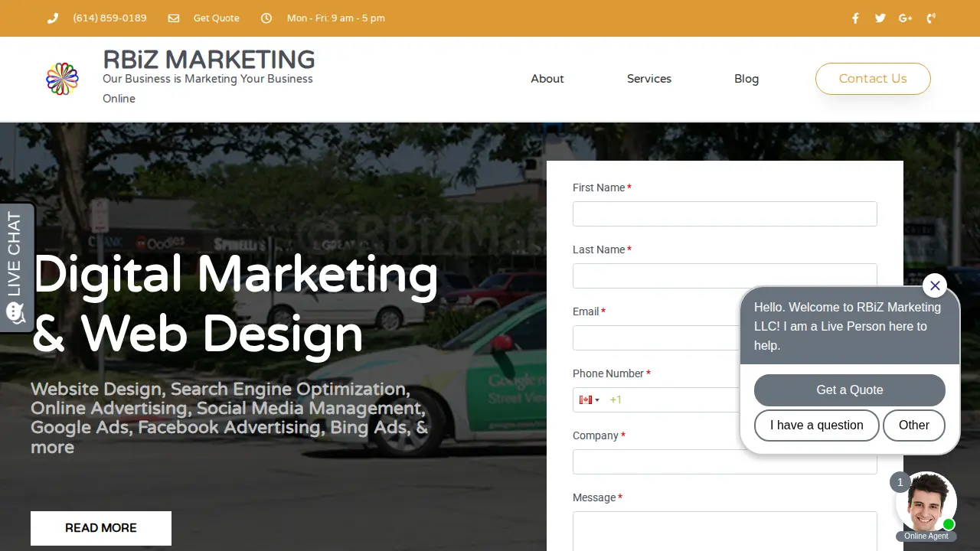Open the Twitter icon in top bar
Screen dimensions: 980x551
[x=880, y=18]
